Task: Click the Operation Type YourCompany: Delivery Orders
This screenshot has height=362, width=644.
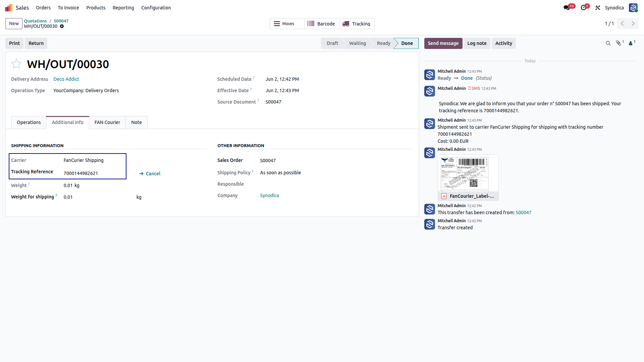Action: (86, 90)
